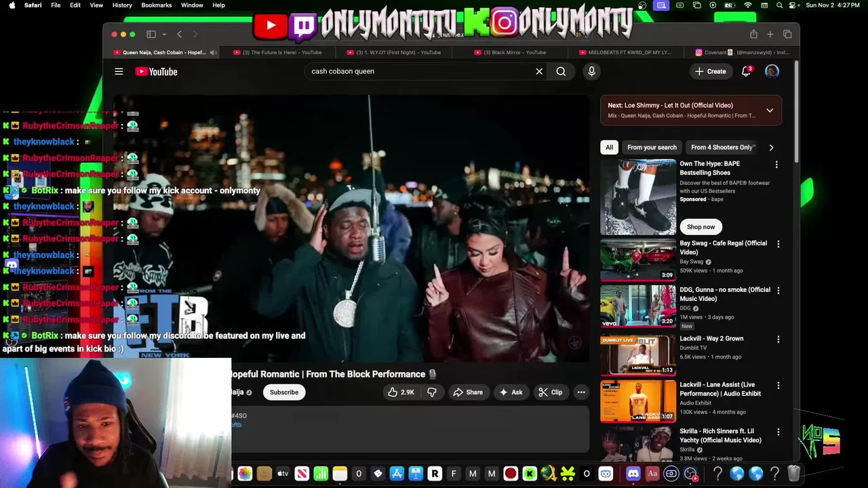Launch Discord from the dock
The image size is (868, 488).
(633, 474)
